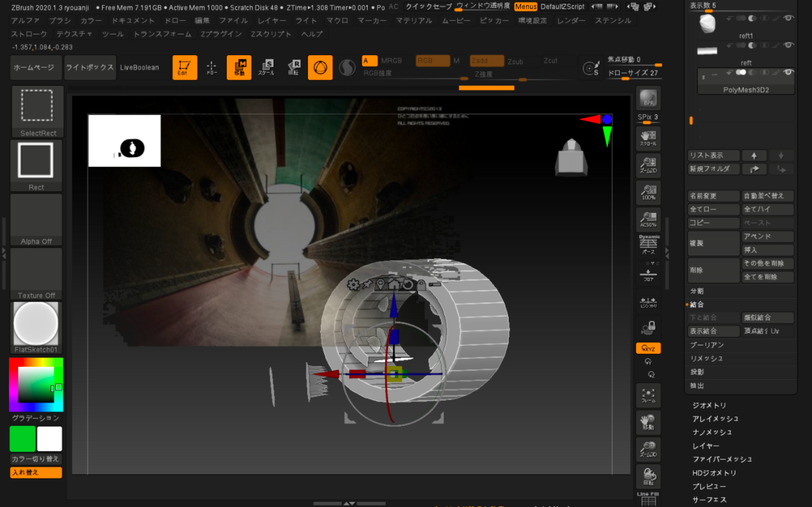Expand the ジオメトリ (Geometry) section
Image resolution: width=812 pixels, height=507 pixels.
(709, 406)
